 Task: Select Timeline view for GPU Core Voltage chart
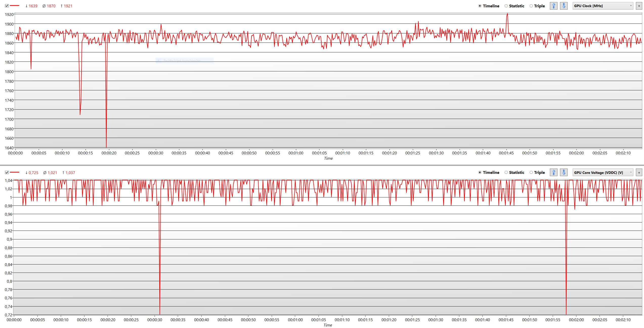coord(480,173)
